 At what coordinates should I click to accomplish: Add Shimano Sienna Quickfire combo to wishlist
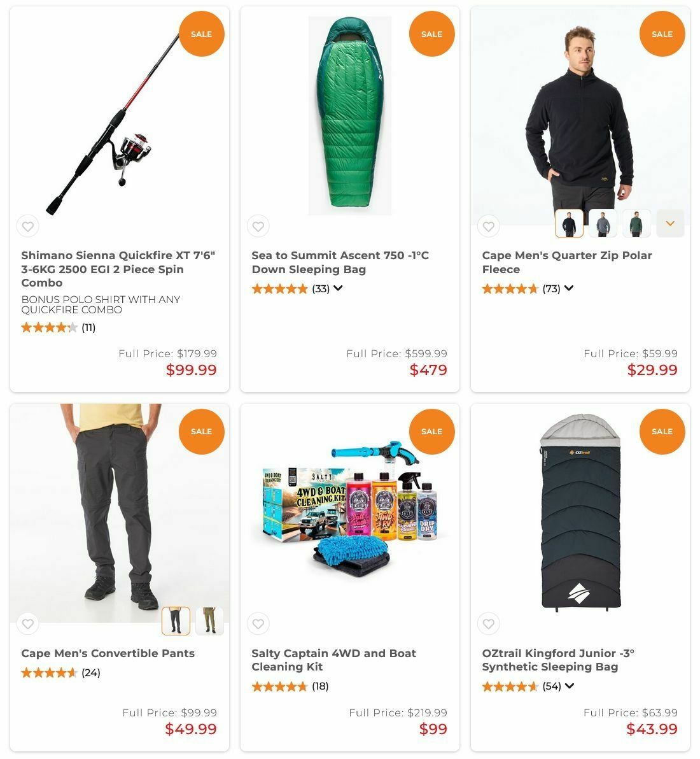pyautogui.click(x=28, y=226)
